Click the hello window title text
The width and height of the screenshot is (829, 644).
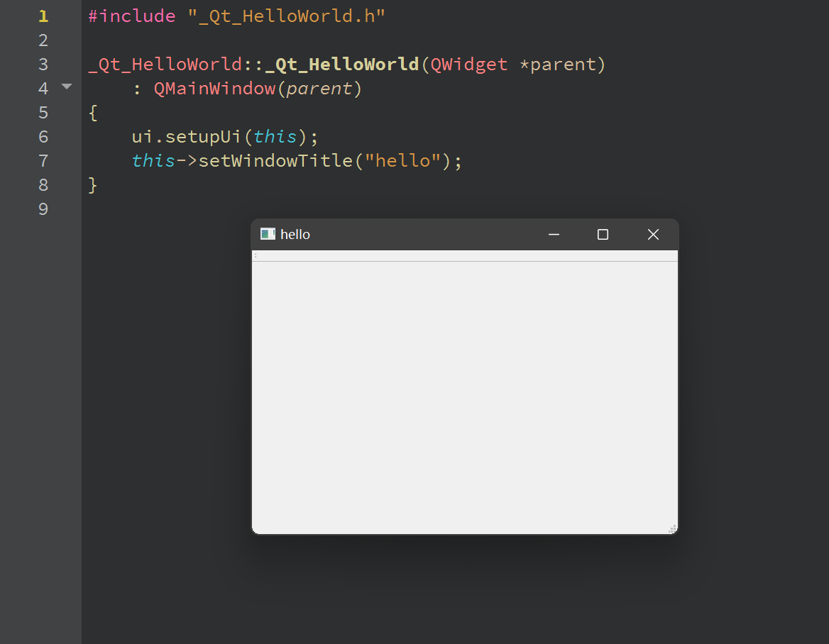pos(295,234)
